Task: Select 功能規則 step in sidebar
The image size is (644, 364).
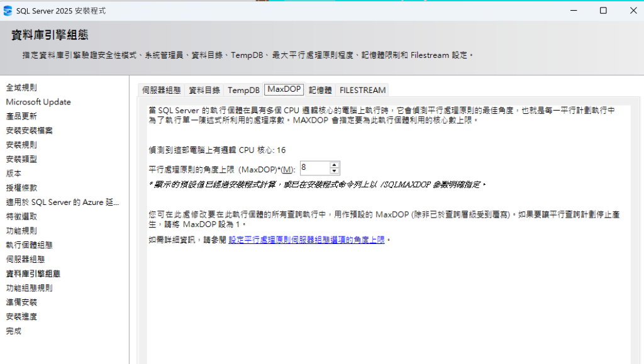Action: tap(21, 231)
